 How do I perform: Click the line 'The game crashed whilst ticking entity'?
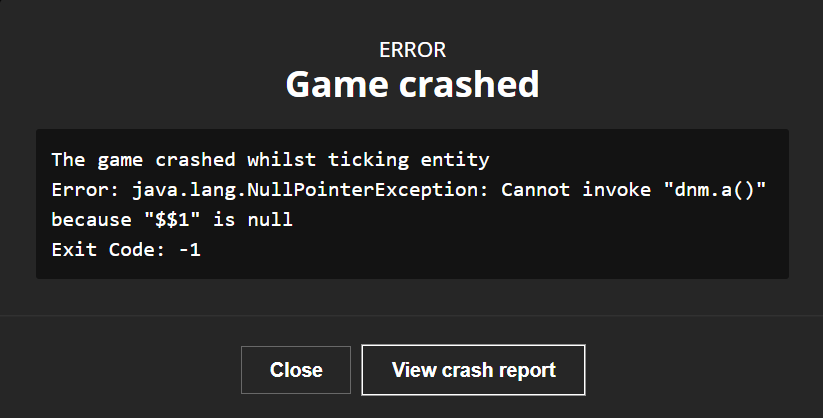[x=270, y=160]
